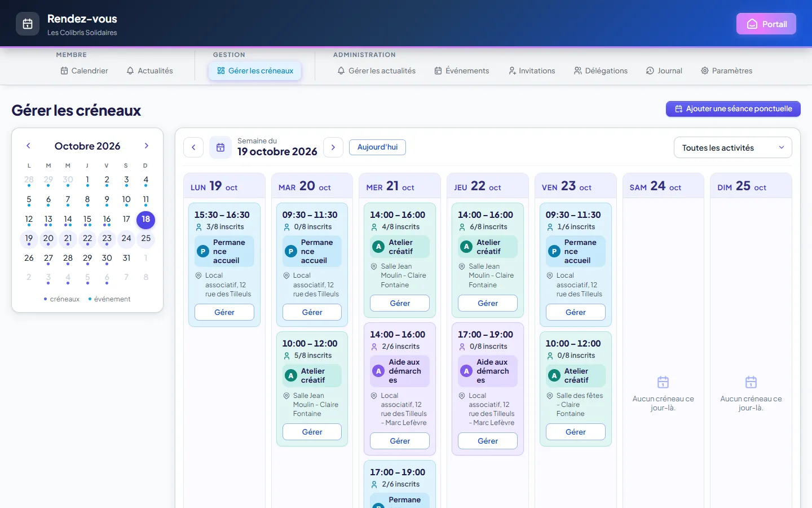Viewport: 812px width, 508px height.
Task: Open Gérer les actualités
Action: click(x=377, y=71)
